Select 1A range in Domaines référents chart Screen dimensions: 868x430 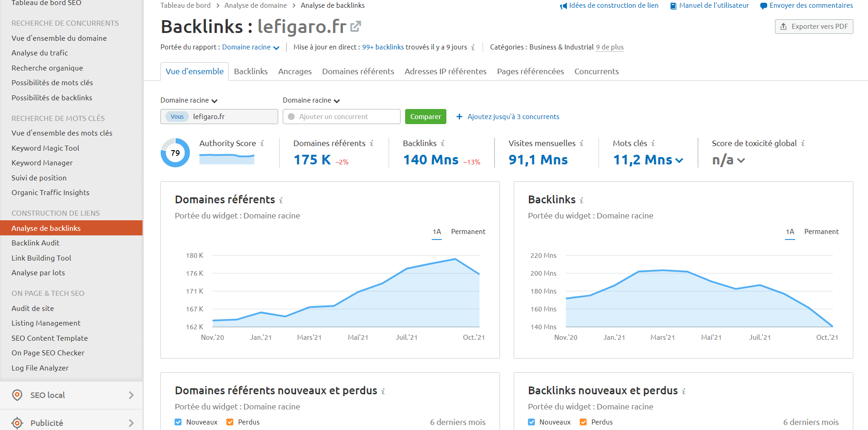[437, 232]
